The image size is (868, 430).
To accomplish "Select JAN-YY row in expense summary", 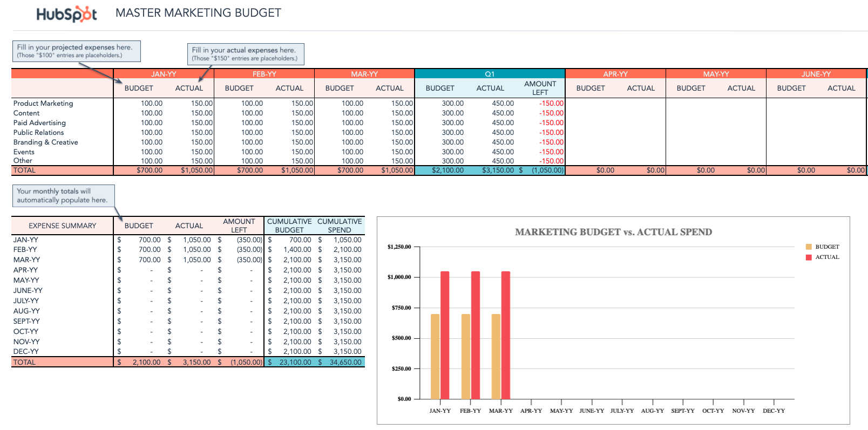I will 188,240.
